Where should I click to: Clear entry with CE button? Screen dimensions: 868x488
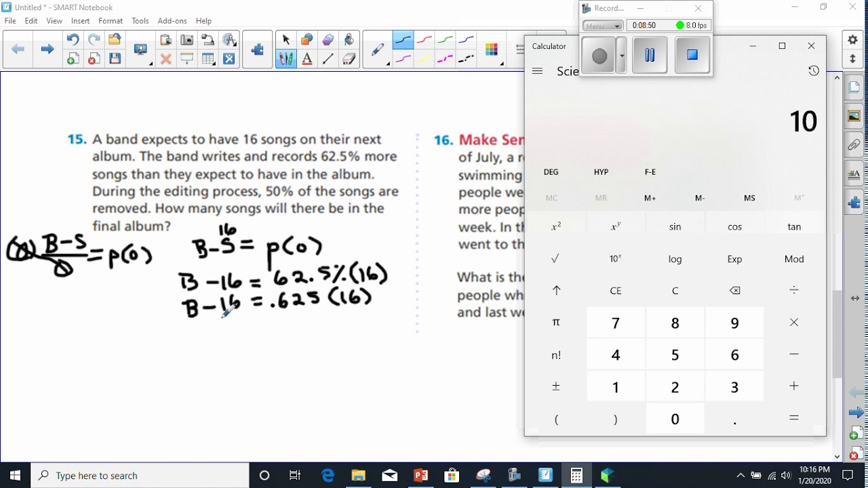coord(616,291)
